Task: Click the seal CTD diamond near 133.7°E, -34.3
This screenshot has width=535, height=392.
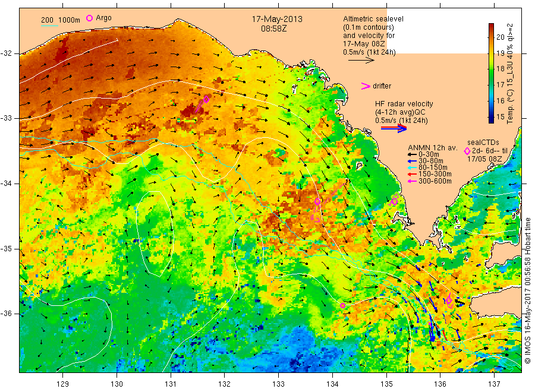Action: tap(317, 201)
